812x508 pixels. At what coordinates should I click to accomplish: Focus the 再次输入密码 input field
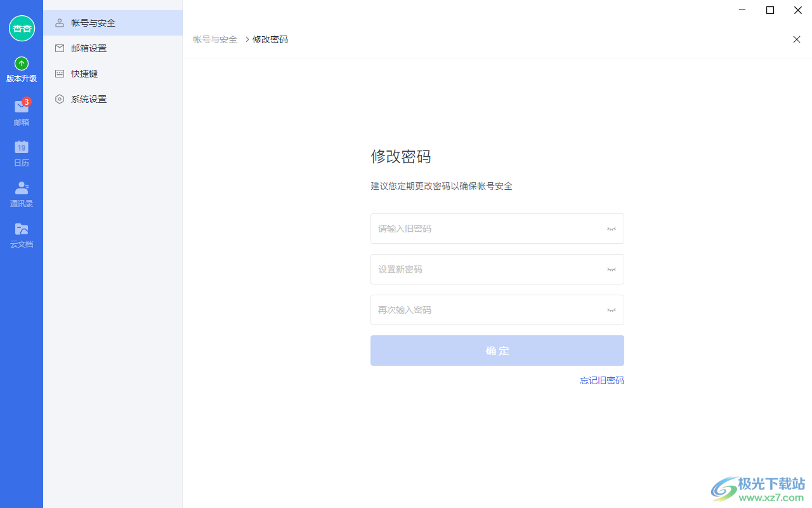497,310
